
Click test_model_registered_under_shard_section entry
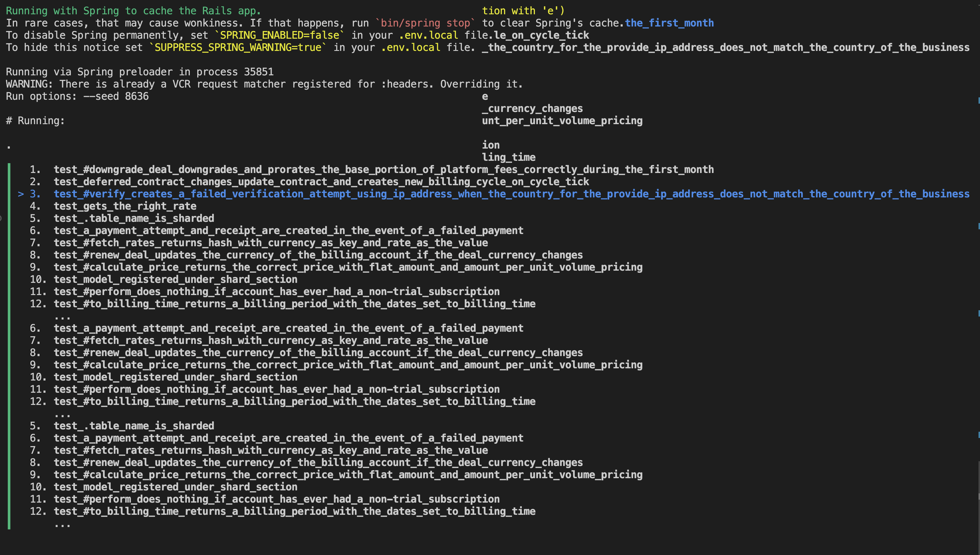176,279
